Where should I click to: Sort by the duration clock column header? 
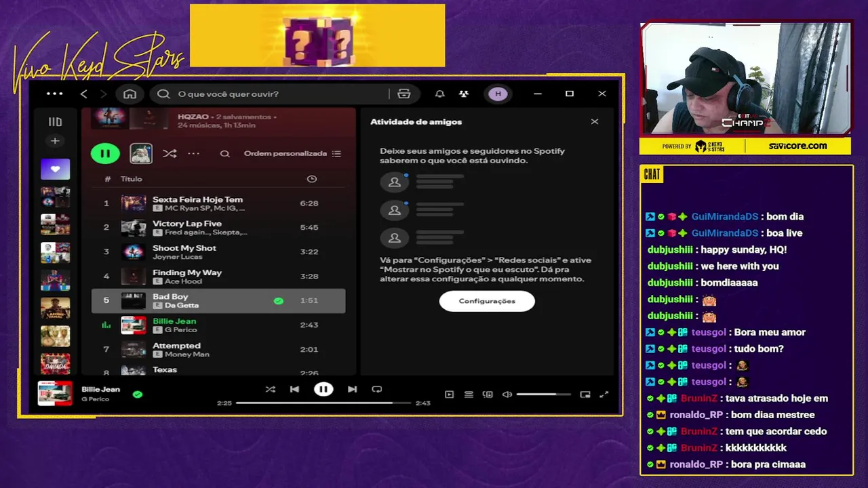tap(311, 179)
